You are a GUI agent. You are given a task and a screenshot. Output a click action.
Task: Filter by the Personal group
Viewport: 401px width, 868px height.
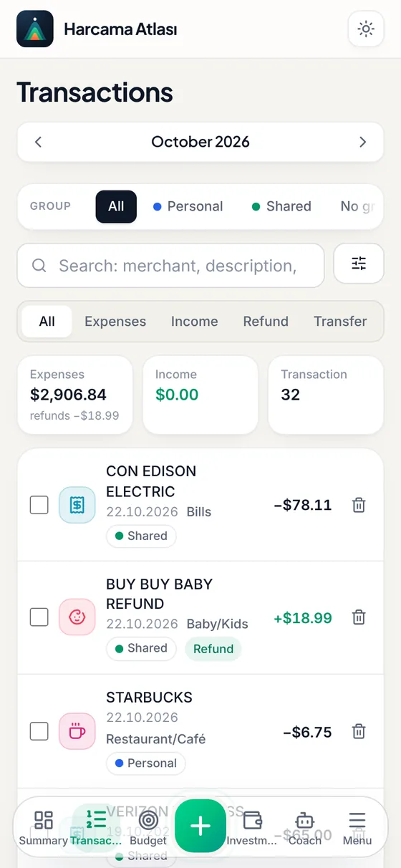pos(188,206)
